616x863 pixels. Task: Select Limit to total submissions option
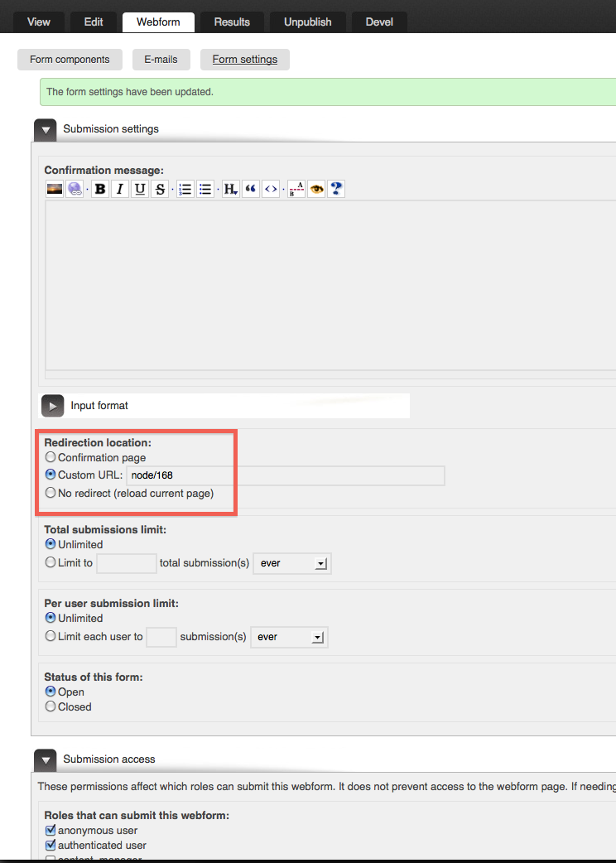coord(51,562)
